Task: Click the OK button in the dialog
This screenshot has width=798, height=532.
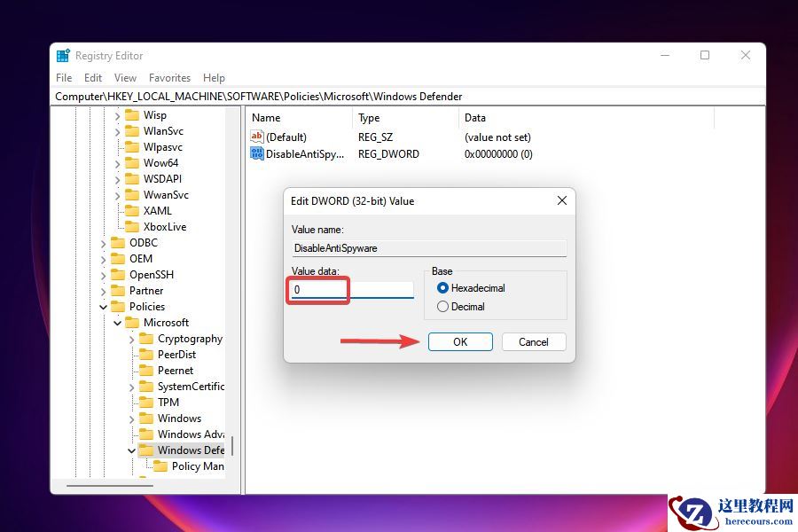Action: (460, 341)
